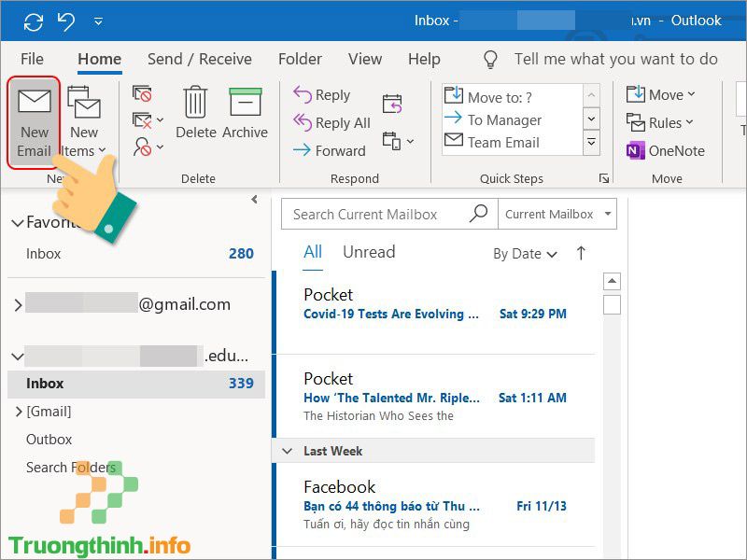Screen dimensions: 747x560
Task: Send the item to OneNote
Action: click(665, 150)
